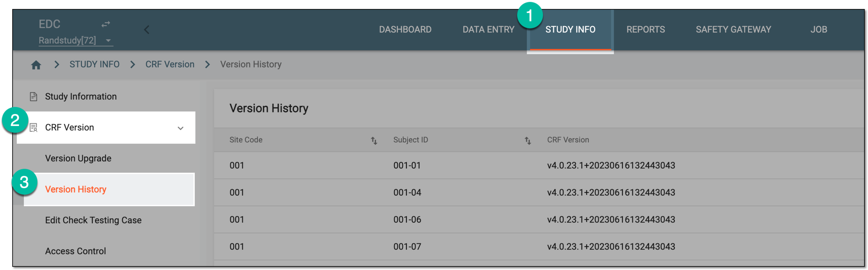Open the DASHBOARD tab
The height and width of the screenshot is (270, 868).
405,29
